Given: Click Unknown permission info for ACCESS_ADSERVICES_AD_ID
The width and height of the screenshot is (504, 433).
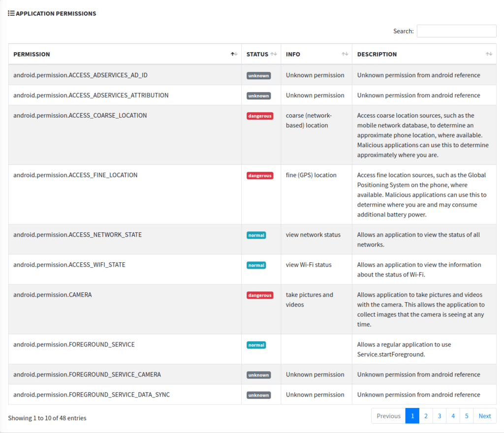Looking at the screenshot, I should pos(315,75).
